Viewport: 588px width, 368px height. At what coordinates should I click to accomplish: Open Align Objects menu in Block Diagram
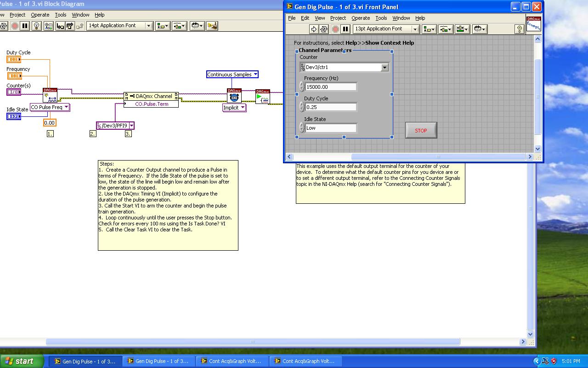[163, 26]
